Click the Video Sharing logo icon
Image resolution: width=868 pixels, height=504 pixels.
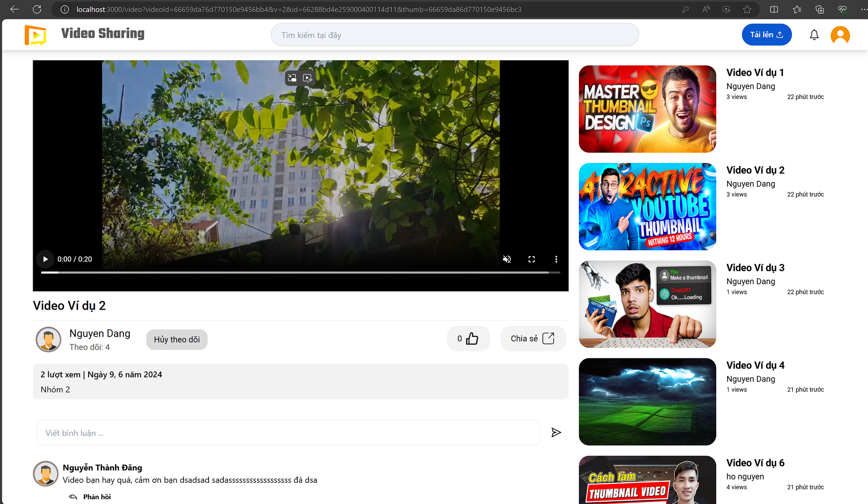click(x=36, y=35)
